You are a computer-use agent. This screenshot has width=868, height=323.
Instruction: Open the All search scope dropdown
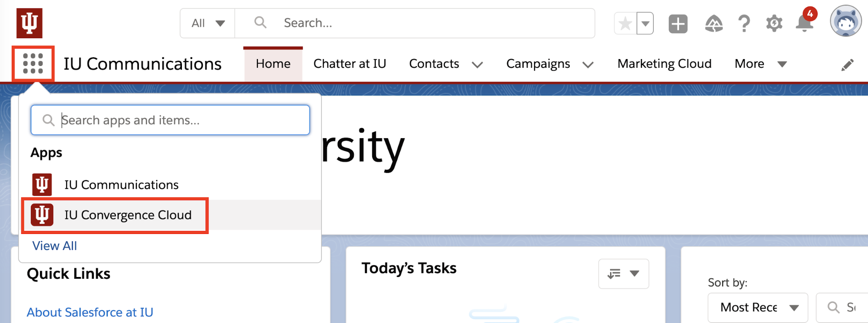208,23
